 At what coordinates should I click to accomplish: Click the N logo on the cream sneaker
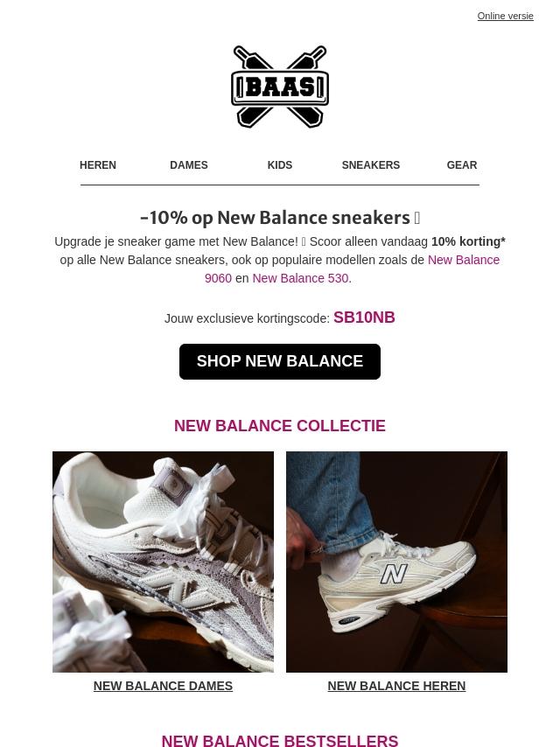394,574
